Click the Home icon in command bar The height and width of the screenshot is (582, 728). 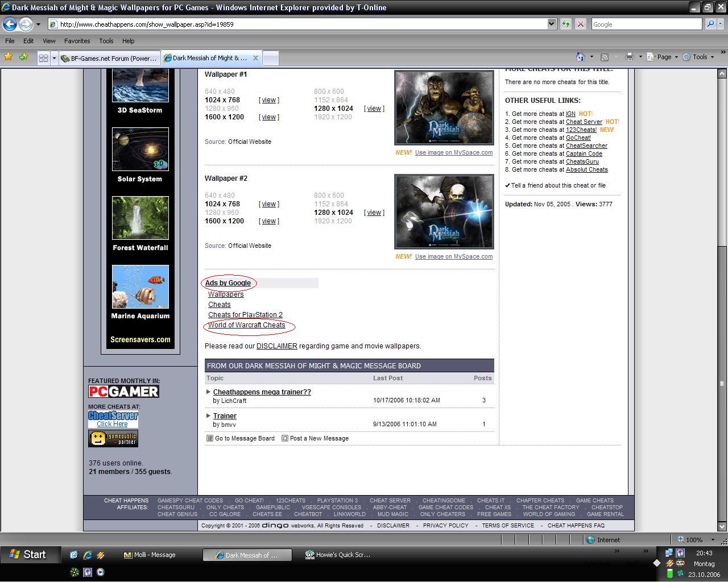click(x=580, y=57)
